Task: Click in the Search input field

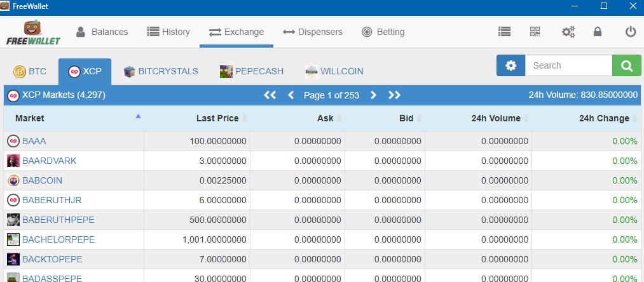Action: click(x=568, y=65)
